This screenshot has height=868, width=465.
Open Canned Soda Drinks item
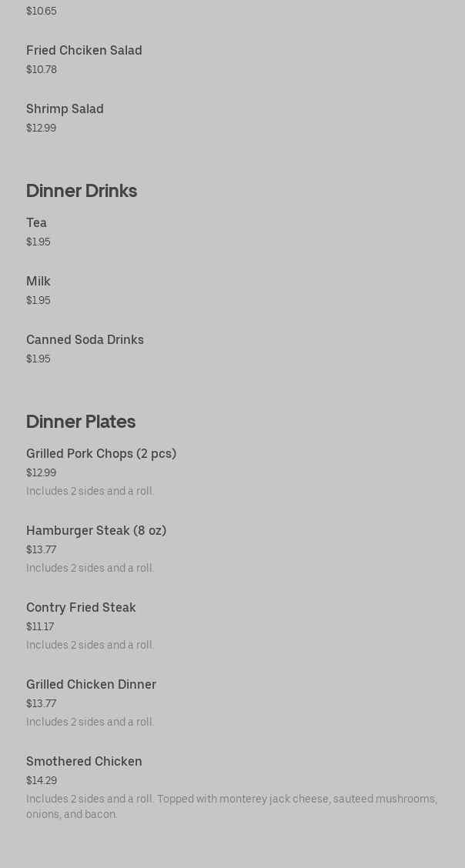click(x=85, y=340)
